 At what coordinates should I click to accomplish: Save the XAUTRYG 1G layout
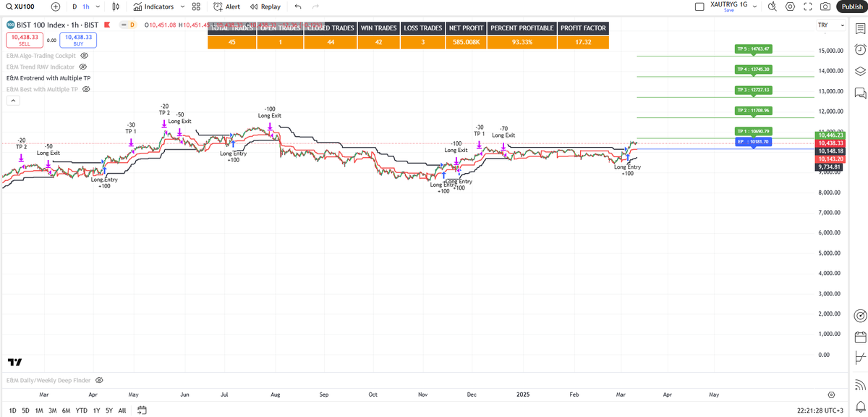[729, 10]
